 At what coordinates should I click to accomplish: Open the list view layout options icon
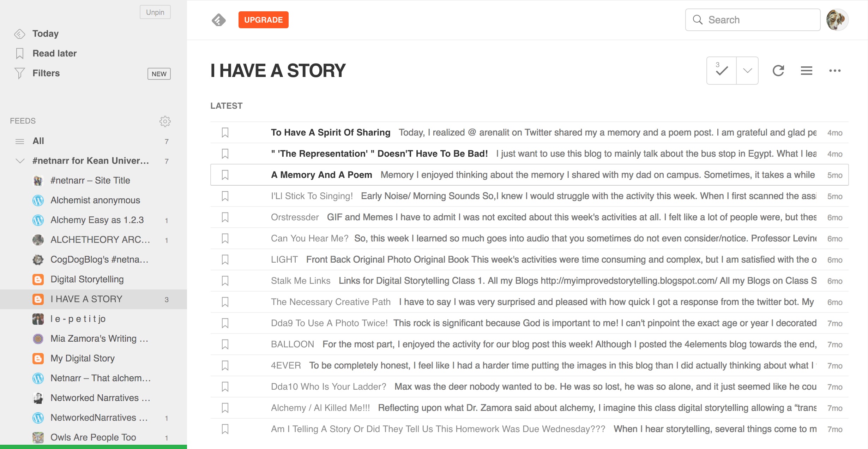click(x=806, y=71)
